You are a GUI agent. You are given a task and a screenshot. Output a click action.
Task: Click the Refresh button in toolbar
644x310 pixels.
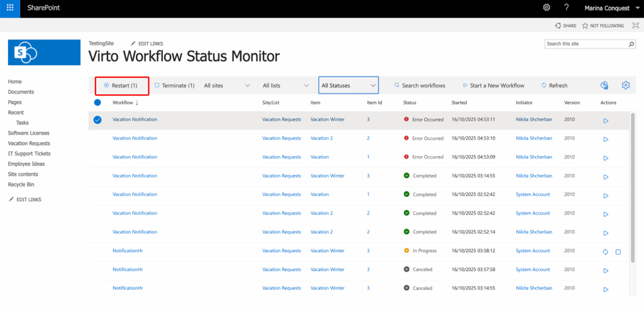pos(555,86)
